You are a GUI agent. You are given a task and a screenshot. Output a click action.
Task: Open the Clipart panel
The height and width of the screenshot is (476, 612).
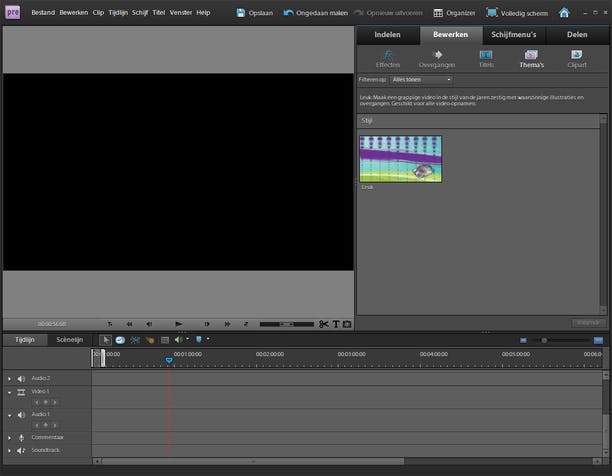[577, 58]
